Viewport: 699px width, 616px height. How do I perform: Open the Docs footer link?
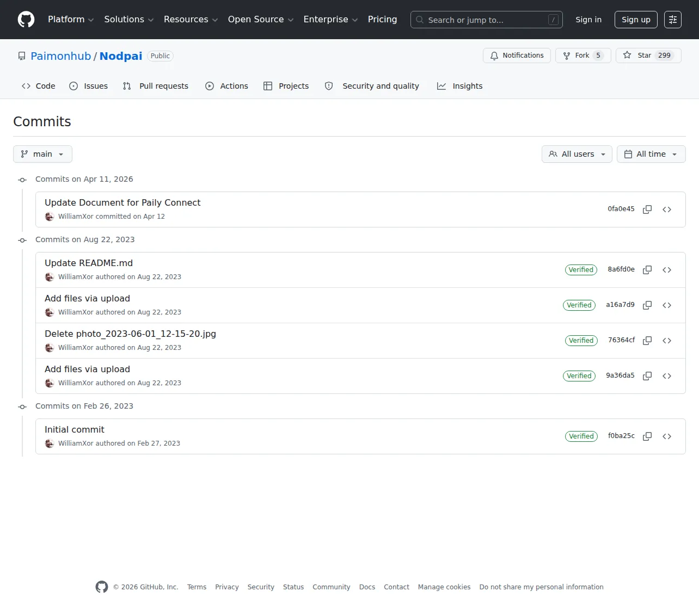(367, 587)
